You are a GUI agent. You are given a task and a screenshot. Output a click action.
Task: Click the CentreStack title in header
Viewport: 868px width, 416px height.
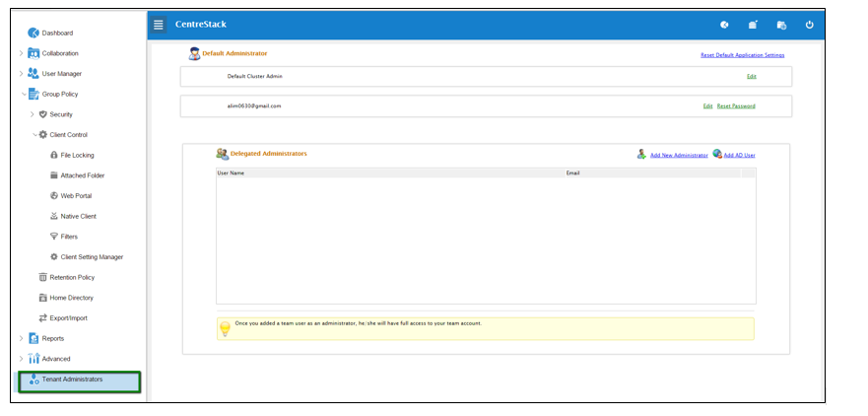(200, 25)
